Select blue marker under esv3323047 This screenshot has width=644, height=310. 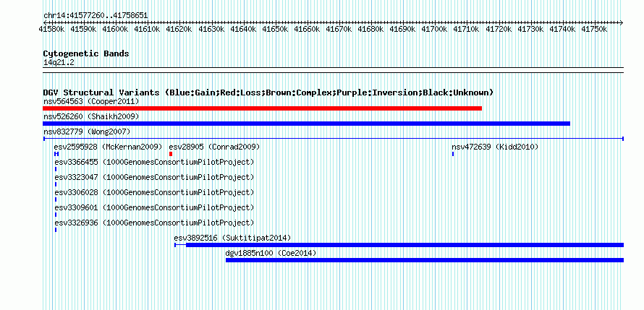click(x=56, y=184)
